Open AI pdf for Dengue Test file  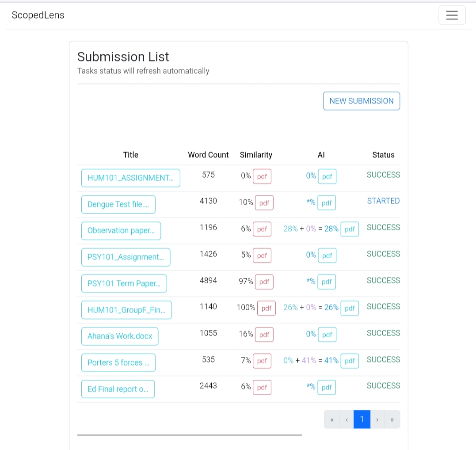(327, 203)
